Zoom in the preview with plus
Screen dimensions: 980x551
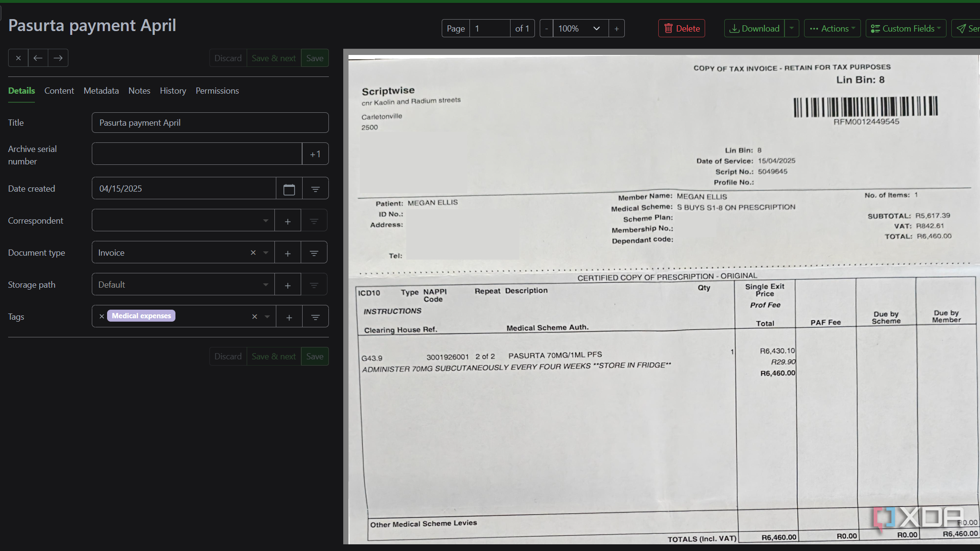(617, 29)
